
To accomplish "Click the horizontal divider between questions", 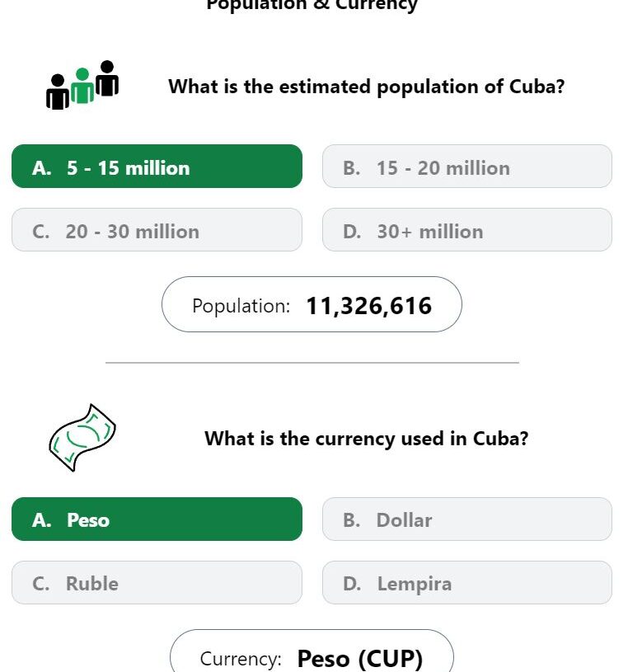I will [312, 363].
